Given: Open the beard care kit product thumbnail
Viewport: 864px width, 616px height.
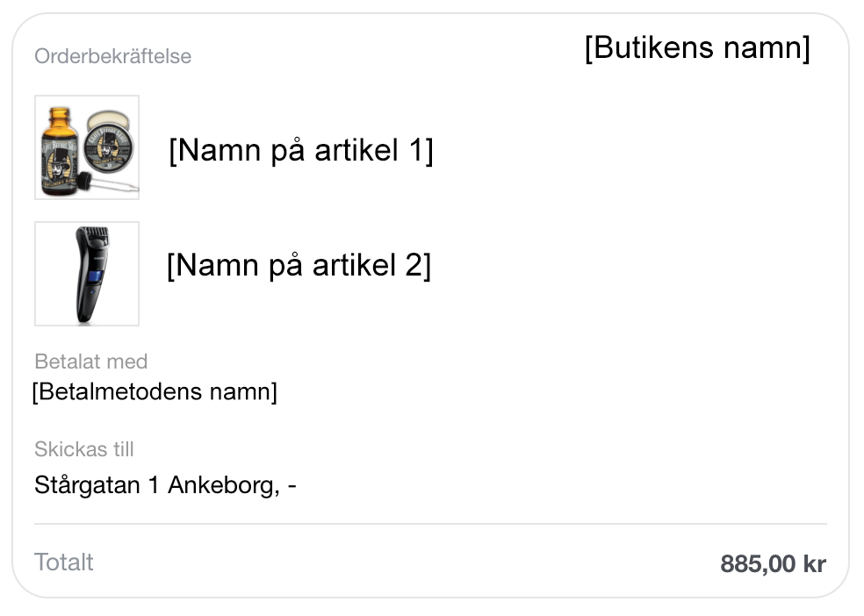Looking at the screenshot, I should pos(87,147).
